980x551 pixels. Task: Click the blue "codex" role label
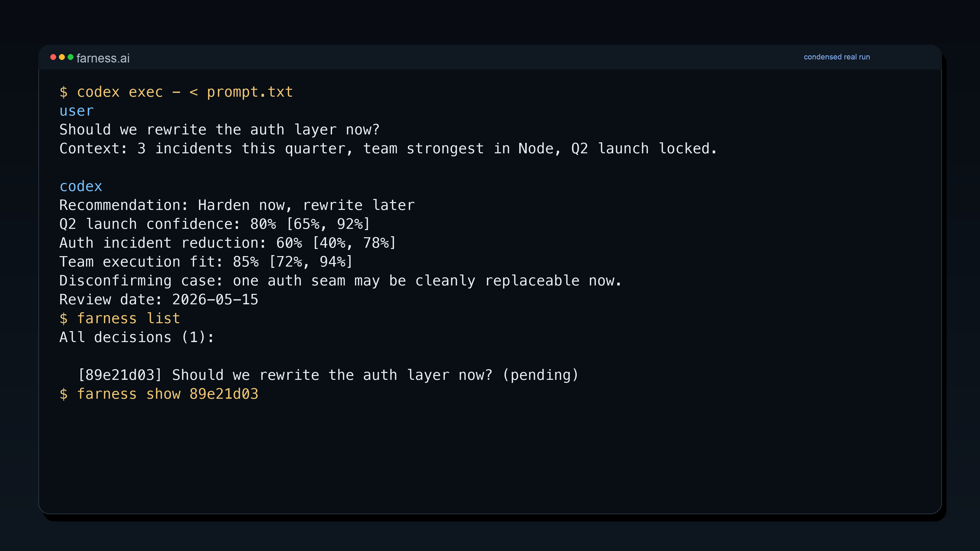point(81,186)
